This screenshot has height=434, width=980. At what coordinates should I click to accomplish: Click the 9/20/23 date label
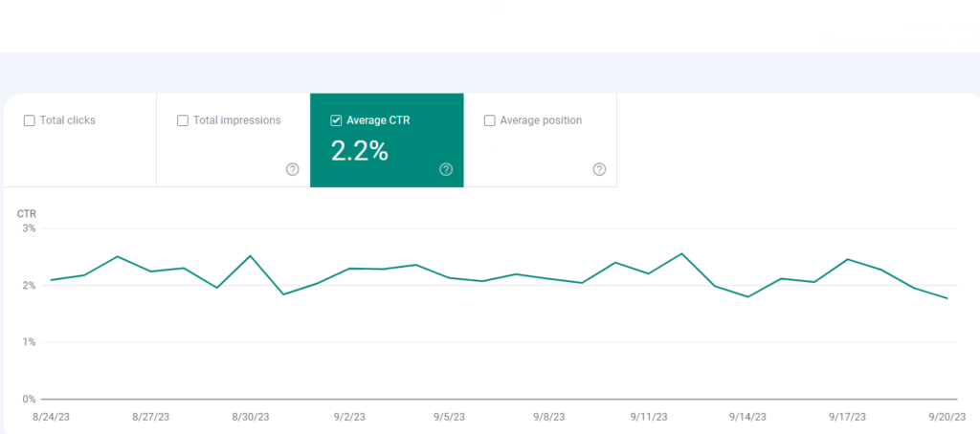[x=947, y=417]
